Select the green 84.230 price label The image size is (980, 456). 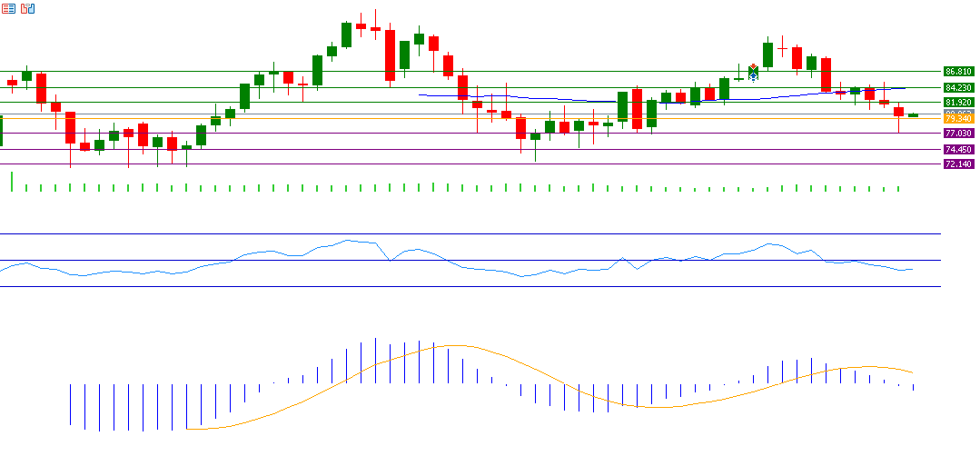click(x=958, y=87)
